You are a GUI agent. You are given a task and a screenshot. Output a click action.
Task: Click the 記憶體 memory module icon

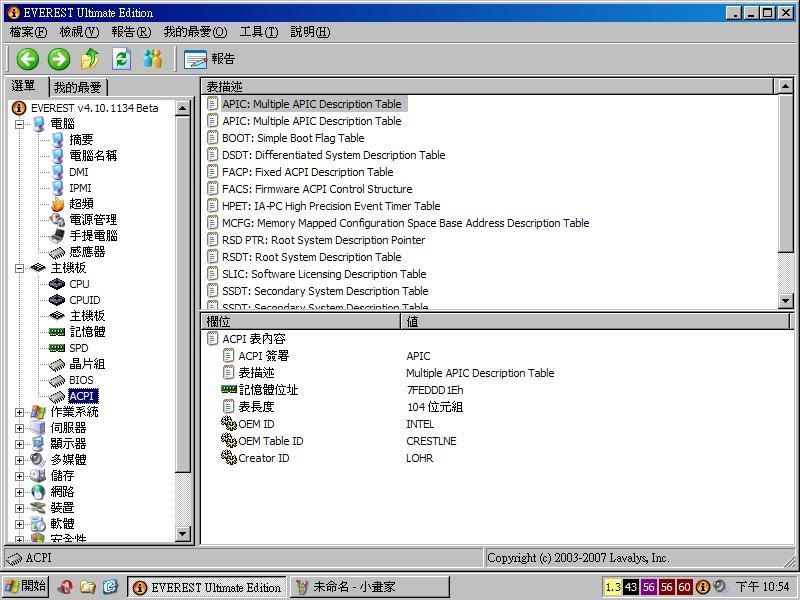point(57,332)
